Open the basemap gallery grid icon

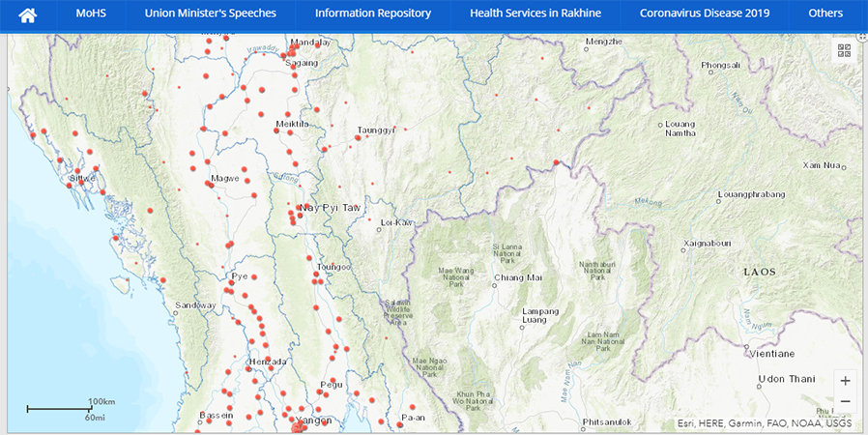pos(844,51)
